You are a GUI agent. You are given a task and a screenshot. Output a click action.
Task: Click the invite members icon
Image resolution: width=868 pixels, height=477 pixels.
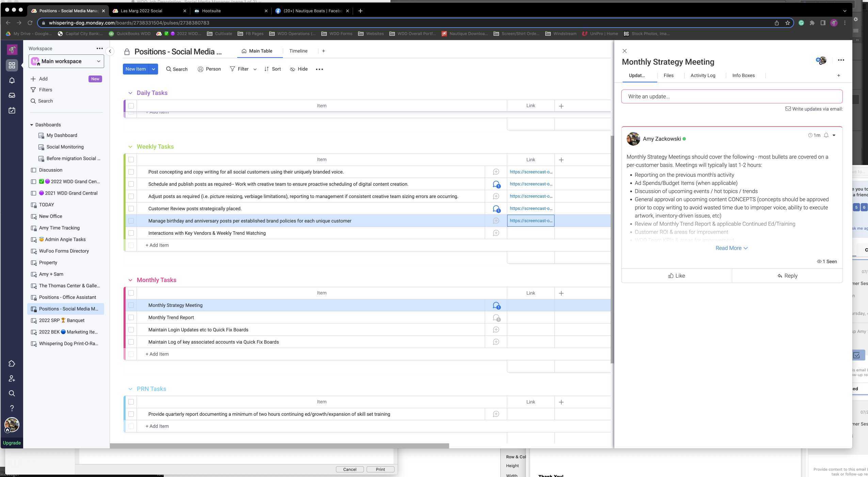click(x=12, y=379)
